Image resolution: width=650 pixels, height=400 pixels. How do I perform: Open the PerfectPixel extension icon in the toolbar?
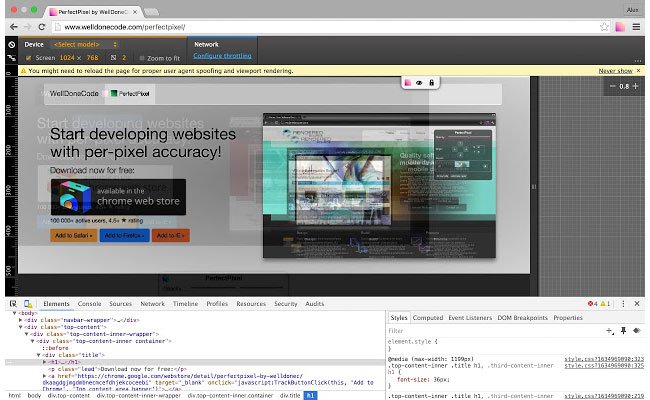point(620,27)
